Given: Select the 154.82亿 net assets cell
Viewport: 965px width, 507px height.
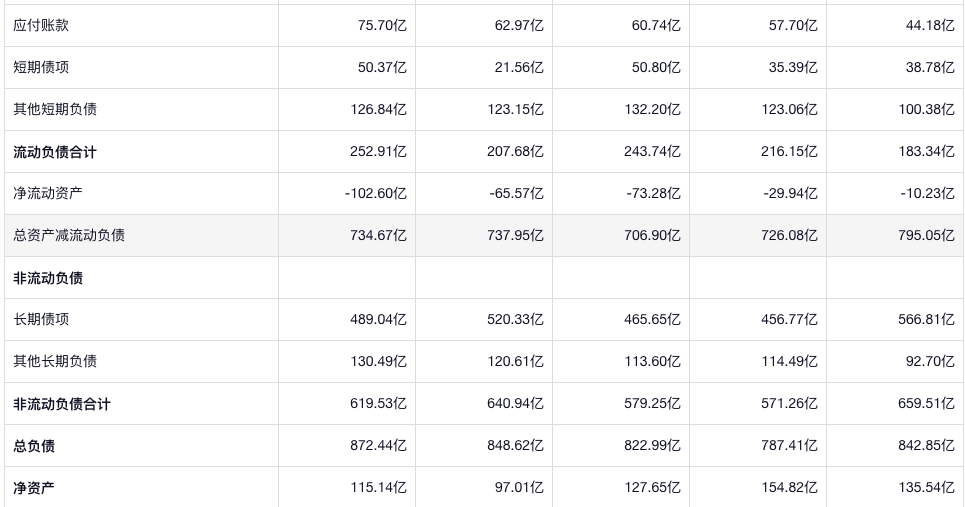Looking at the screenshot, I should tap(788, 488).
